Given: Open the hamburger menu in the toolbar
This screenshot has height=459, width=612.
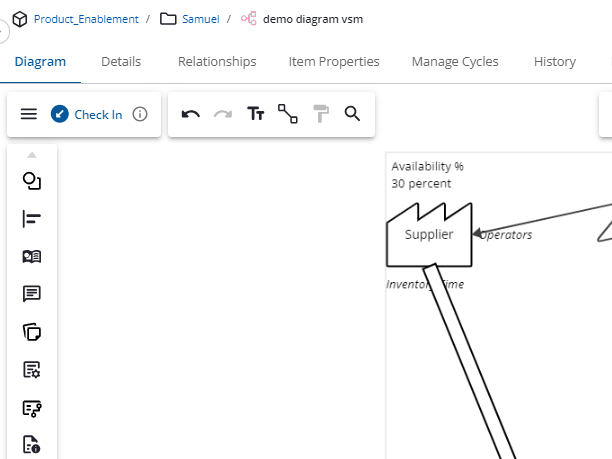Looking at the screenshot, I should pyautogui.click(x=29, y=114).
